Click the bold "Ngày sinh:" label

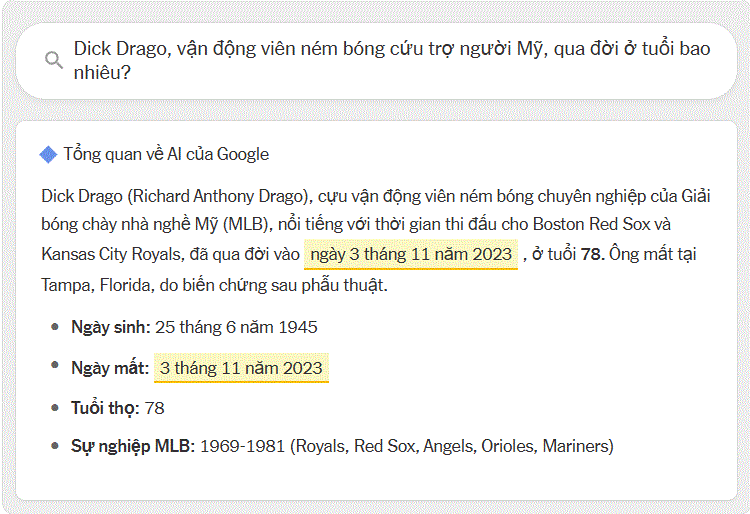(111, 327)
